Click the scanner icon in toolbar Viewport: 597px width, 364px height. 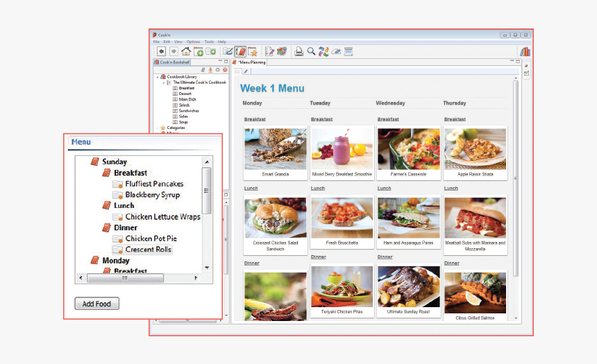(348, 51)
